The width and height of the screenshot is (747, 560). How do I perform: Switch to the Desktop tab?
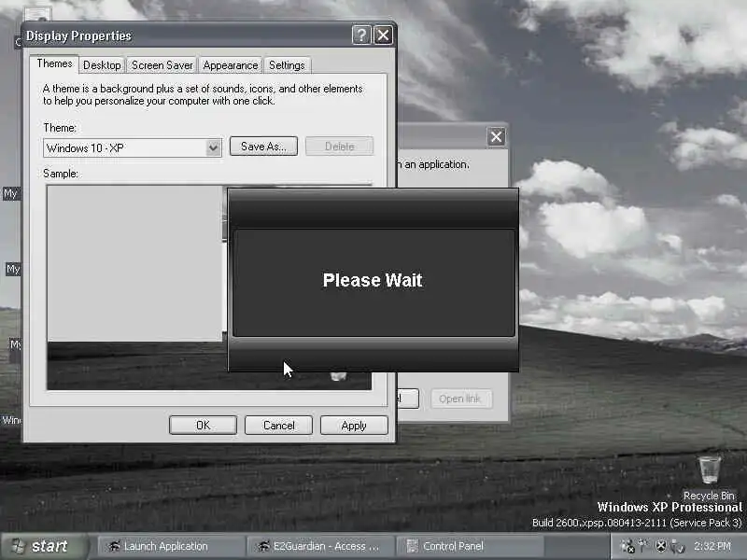tap(102, 65)
